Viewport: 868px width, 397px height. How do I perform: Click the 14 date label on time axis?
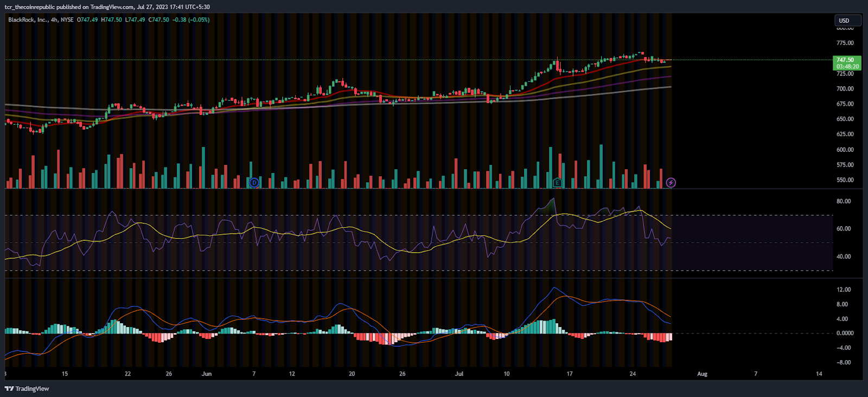pyautogui.click(x=819, y=374)
